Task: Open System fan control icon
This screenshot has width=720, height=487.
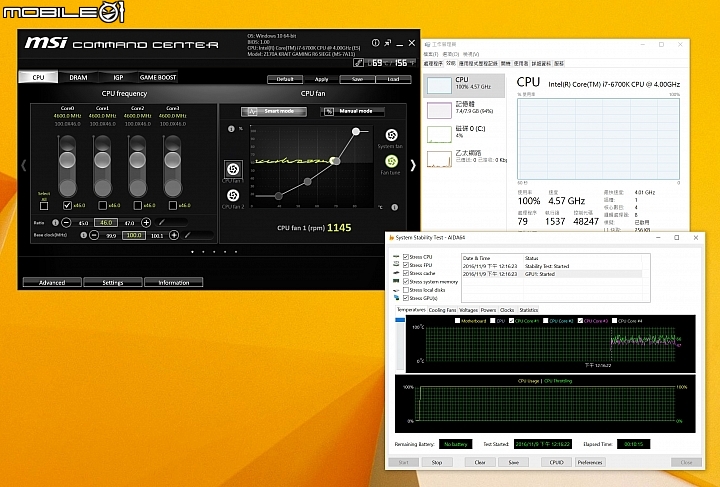Action: [391, 135]
